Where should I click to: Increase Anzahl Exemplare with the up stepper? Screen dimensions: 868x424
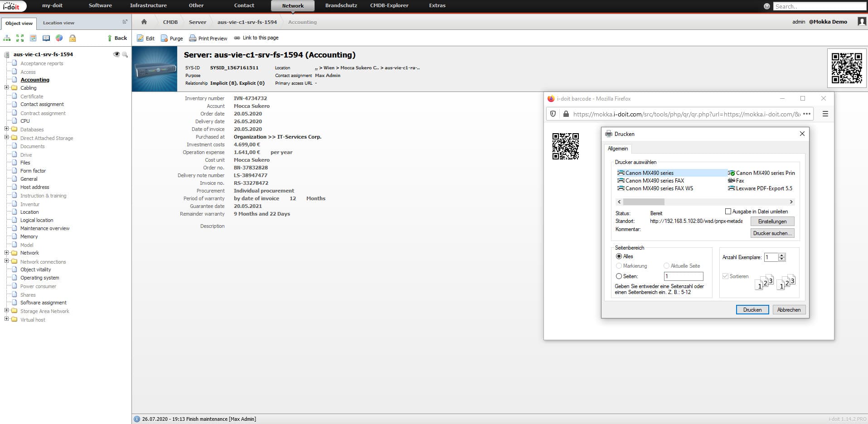pyautogui.click(x=781, y=255)
